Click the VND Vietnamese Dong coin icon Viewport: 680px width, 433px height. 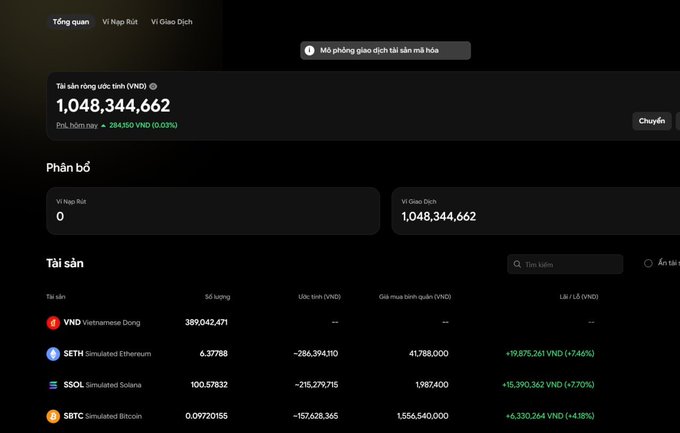pos(53,323)
